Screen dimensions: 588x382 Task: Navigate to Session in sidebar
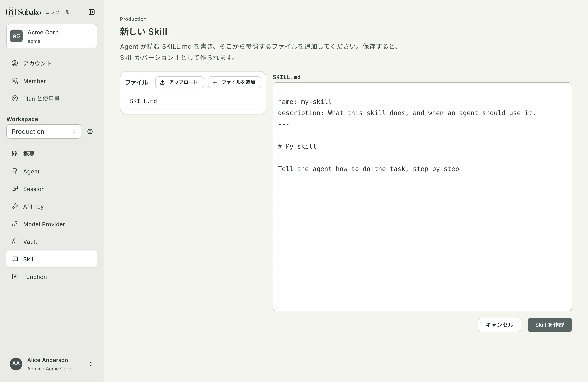52,189
